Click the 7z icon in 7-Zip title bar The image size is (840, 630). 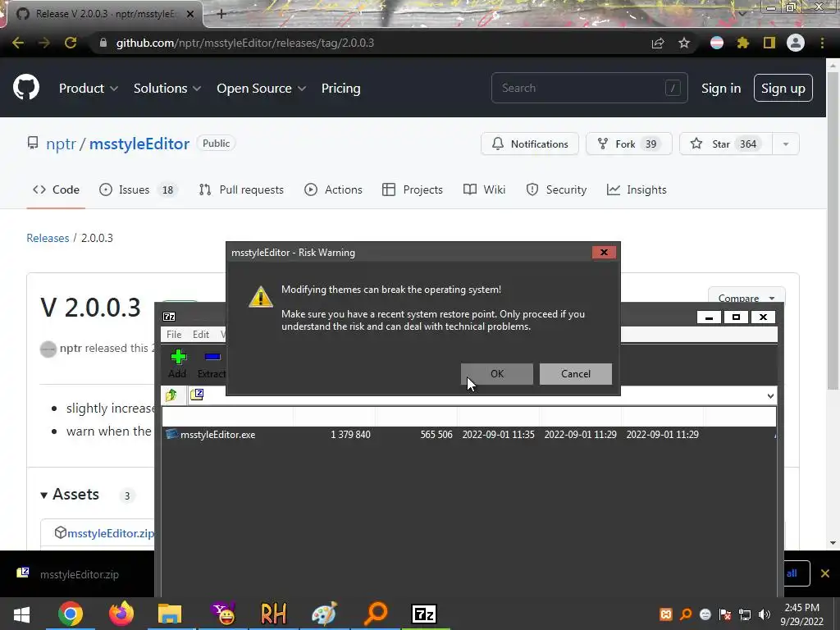[169, 317]
